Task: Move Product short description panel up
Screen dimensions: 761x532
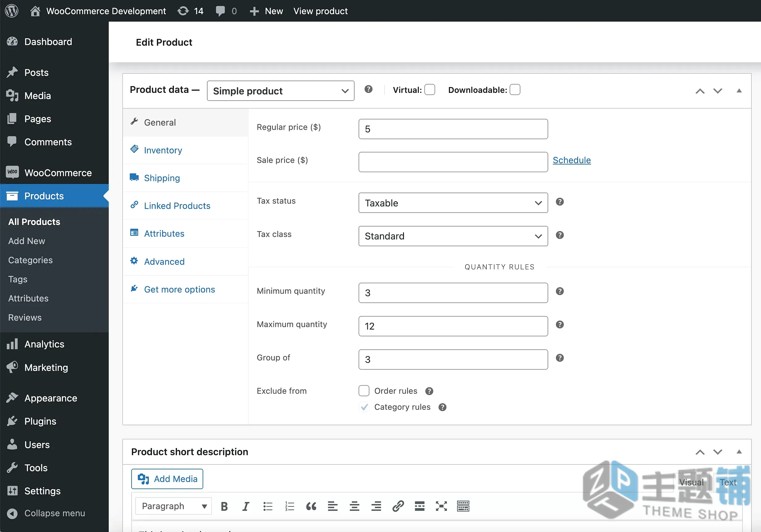Action: click(x=700, y=452)
